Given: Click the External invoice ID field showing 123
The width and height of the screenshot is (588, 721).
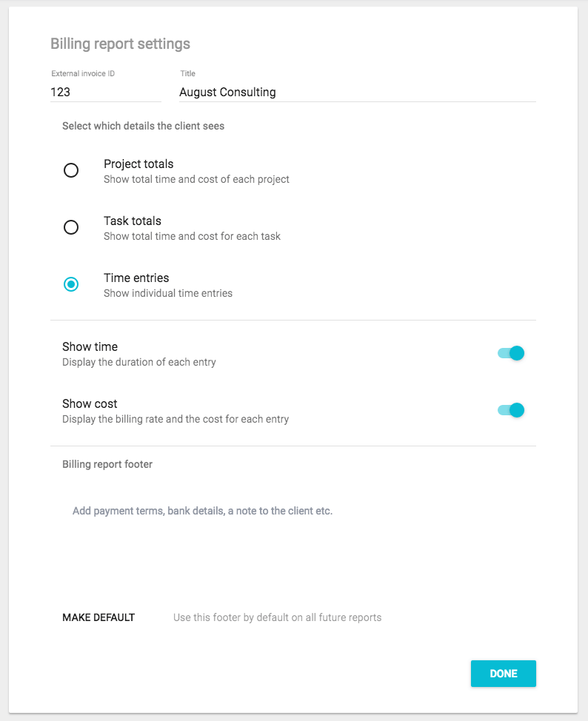Looking at the screenshot, I should [105, 92].
